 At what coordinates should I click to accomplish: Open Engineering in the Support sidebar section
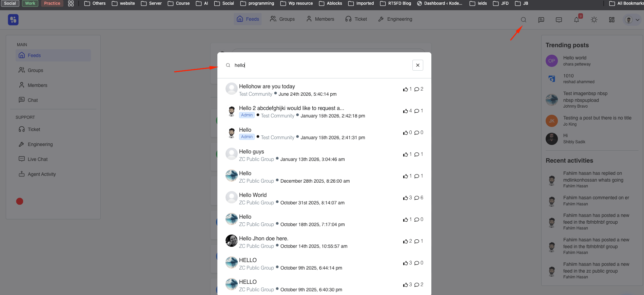[53, 144]
